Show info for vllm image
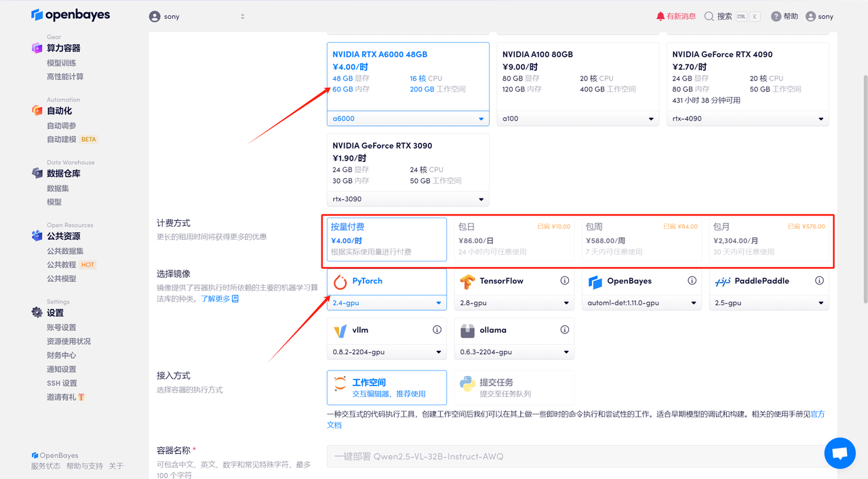 tap(437, 330)
